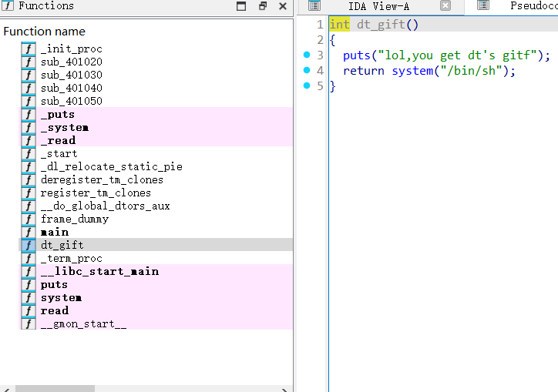Select sub_401040 in the functions list

click(x=72, y=88)
